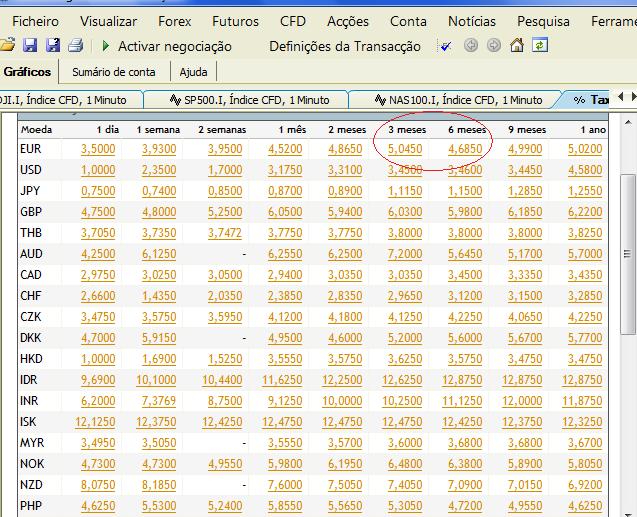Select the IDR currency row label
Image resolution: width=637 pixels, height=517 pixels.
(28, 380)
